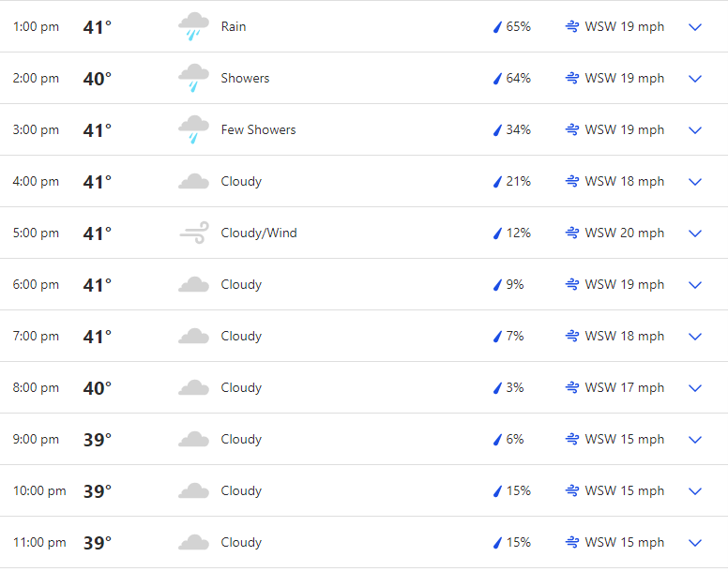Expand the 1:00 pm Rain details
Image resolution: width=728 pixels, height=572 pixels.
[695, 27]
